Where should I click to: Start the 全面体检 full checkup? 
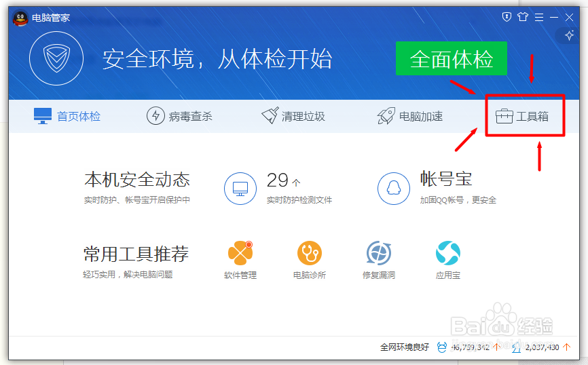click(x=451, y=58)
